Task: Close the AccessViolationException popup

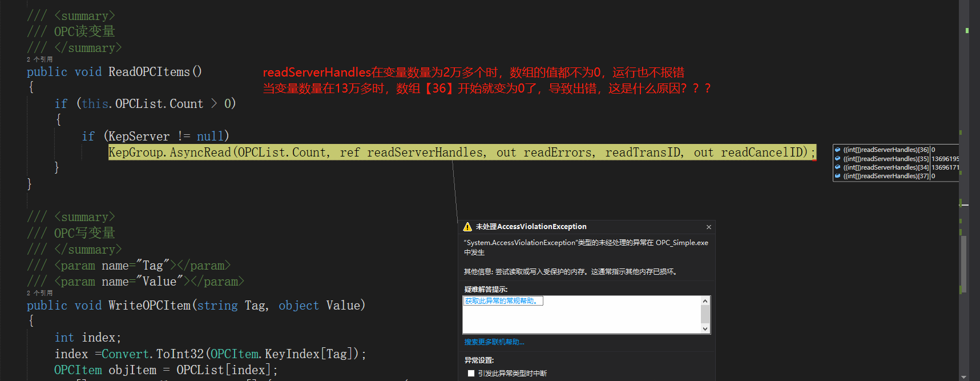Action: (709, 227)
